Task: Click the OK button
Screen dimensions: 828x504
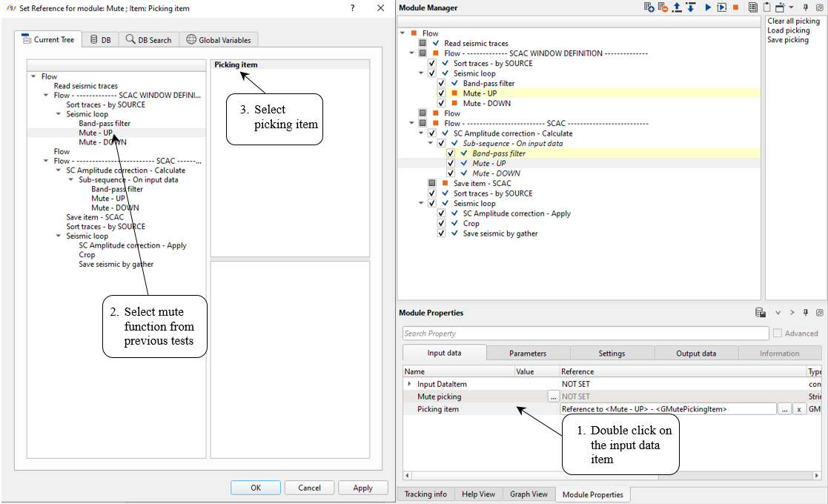Action: 256,488
